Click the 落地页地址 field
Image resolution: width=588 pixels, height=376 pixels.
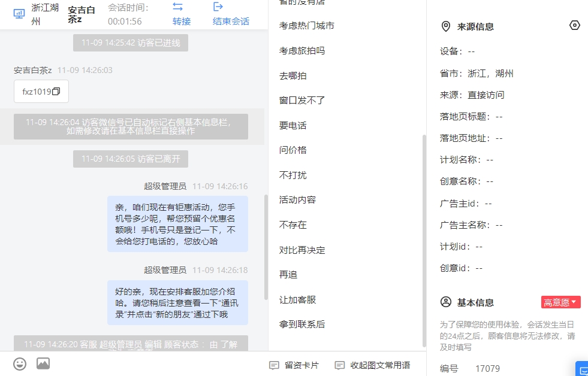[471, 138]
